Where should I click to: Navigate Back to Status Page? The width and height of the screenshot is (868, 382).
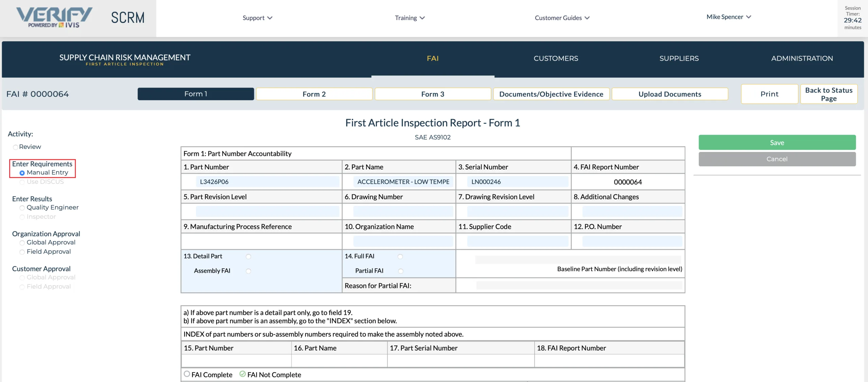pos(829,93)
